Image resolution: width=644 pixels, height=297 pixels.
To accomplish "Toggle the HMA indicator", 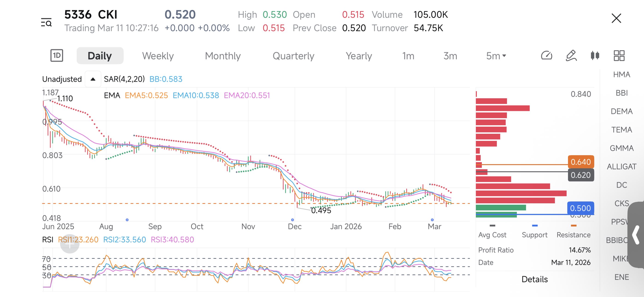I will (621, 75).
